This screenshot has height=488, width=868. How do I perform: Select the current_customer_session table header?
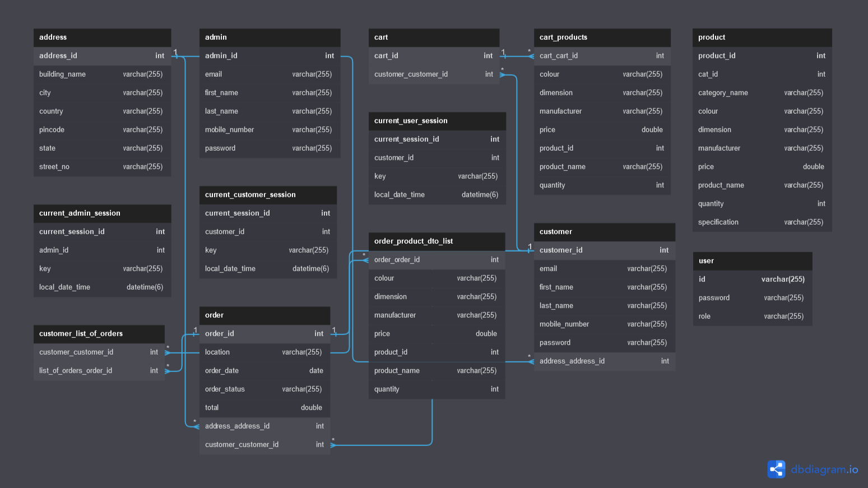pos(268,195)
